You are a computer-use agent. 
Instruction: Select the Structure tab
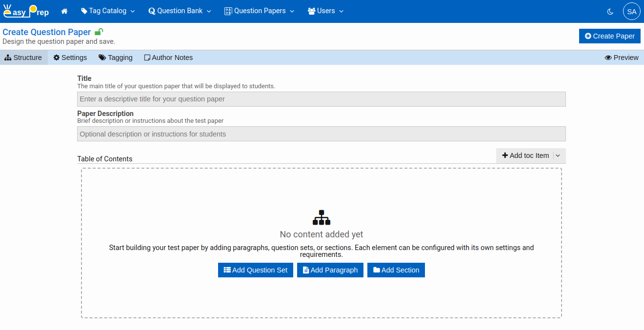pos(23,58)
